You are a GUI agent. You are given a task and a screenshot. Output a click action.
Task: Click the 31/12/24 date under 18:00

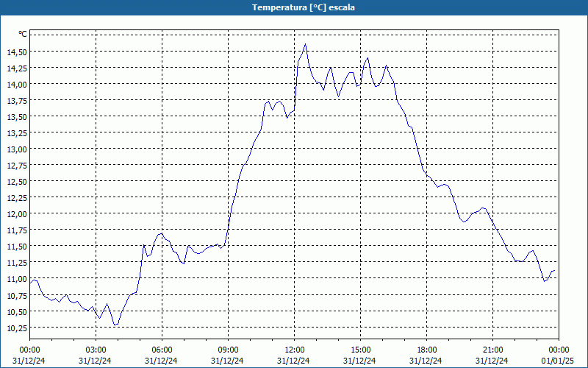426,361
